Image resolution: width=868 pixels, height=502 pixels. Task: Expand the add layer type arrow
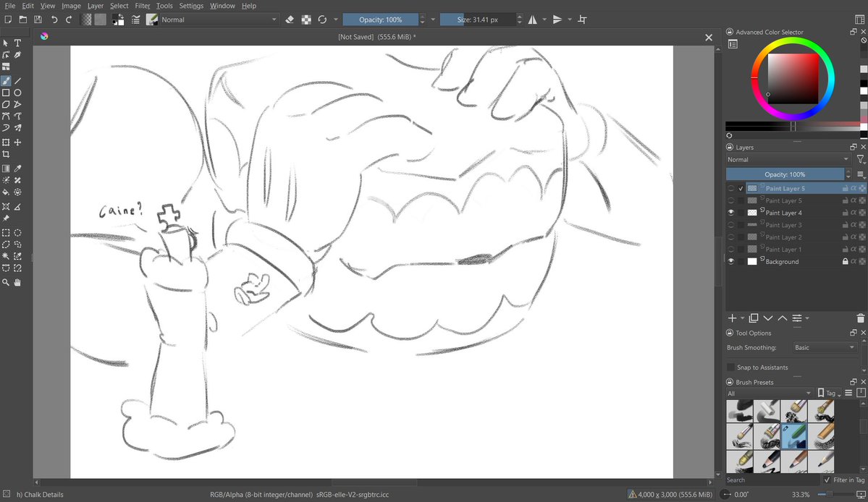(742, 318)
